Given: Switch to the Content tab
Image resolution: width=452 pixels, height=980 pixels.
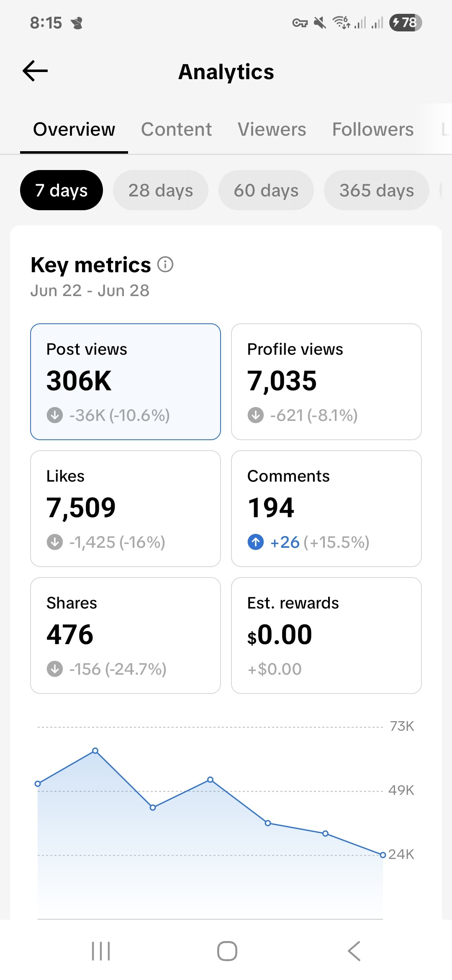Looking at the screenshot, I should click(176, 129).
